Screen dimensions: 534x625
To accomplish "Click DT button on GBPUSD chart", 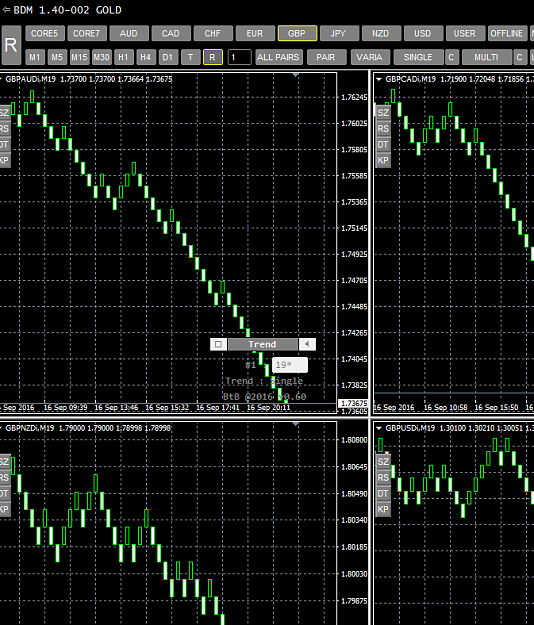I will pos(383,494).
